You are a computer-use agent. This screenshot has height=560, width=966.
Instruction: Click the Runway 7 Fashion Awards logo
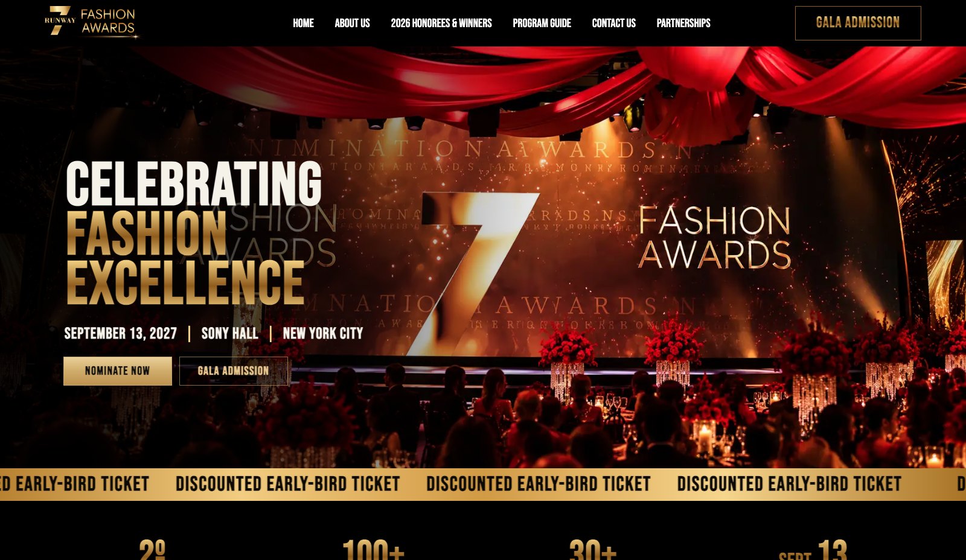tap(91, 22)
